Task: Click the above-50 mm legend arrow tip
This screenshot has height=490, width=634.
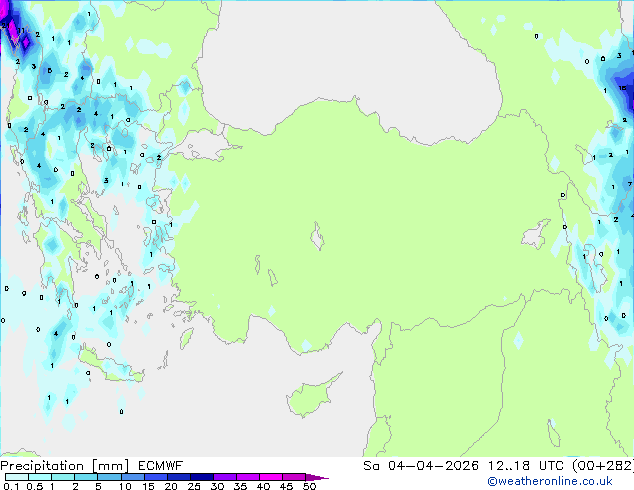Action: [317, 477]
